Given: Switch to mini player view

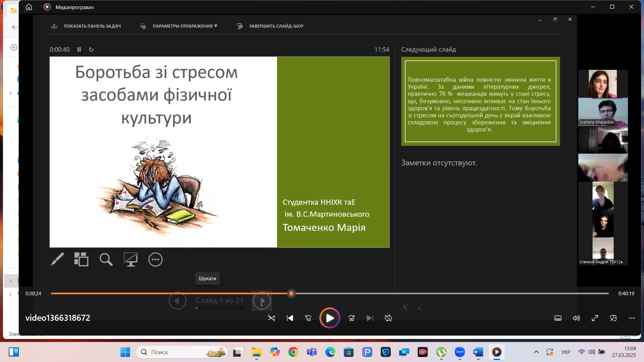Looking at the screenshot, I should [613, 318].
